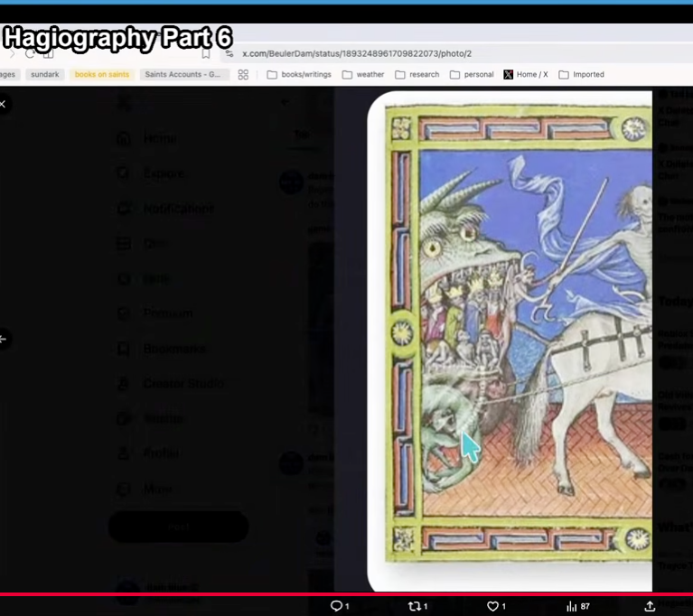
Task: Go forward with the browser forward arrow
Action: coord(12,53)
